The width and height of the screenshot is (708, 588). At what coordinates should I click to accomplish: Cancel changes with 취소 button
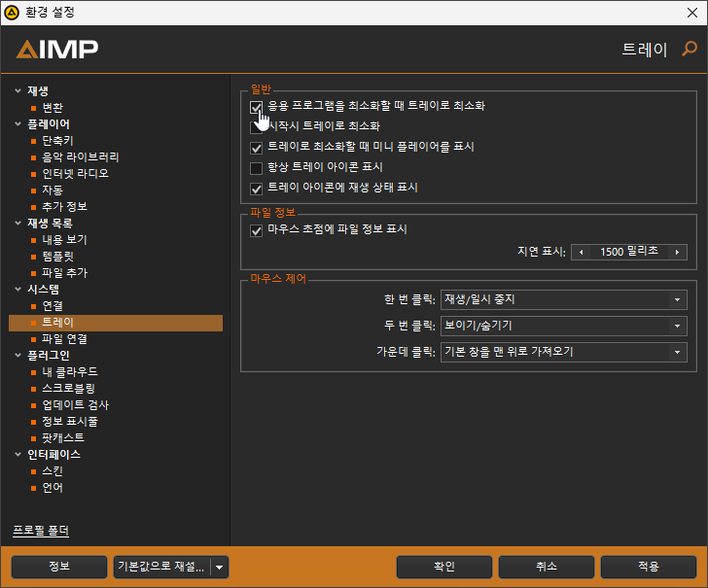[547, 567]
